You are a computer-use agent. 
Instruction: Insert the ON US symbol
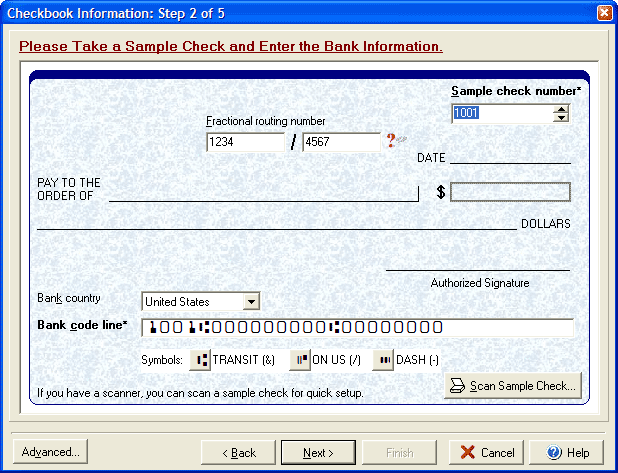point(300,360)
